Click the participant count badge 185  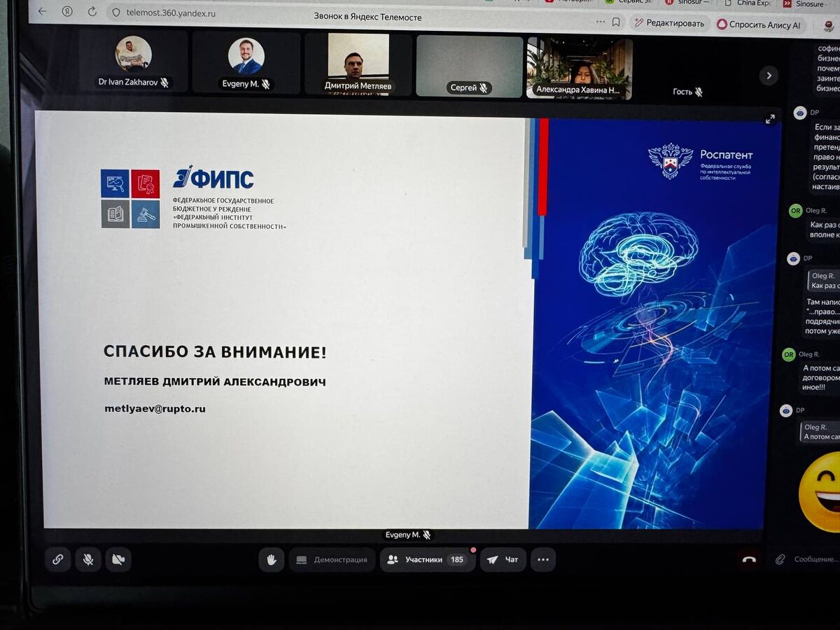(457, 559)
